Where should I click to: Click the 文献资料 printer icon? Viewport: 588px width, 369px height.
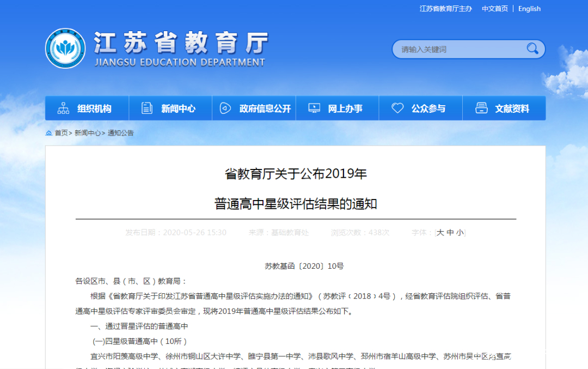click(x=481, y=107)
